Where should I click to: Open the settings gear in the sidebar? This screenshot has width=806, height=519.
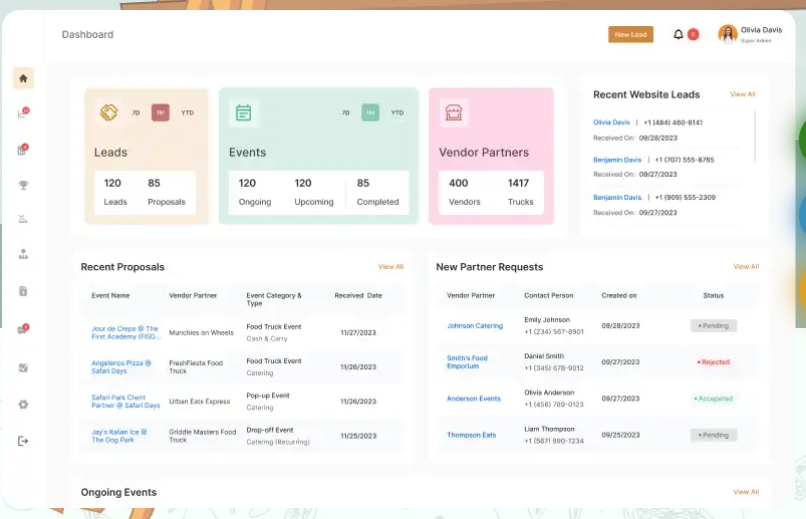[23, 404]
